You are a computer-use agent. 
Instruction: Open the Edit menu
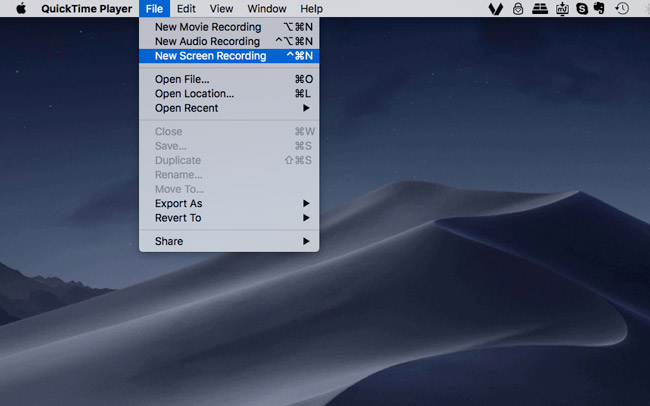[186, 9]
